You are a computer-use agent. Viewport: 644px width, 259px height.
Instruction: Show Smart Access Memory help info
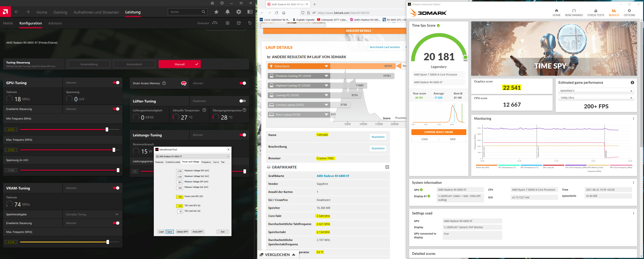click(164, 83)
